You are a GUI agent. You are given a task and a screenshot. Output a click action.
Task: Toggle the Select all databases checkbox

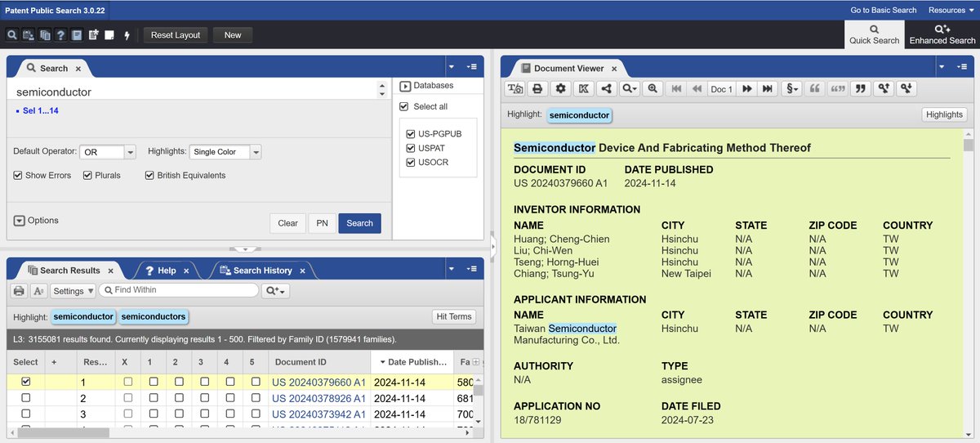pyautogui.click(x=403, y=106)
